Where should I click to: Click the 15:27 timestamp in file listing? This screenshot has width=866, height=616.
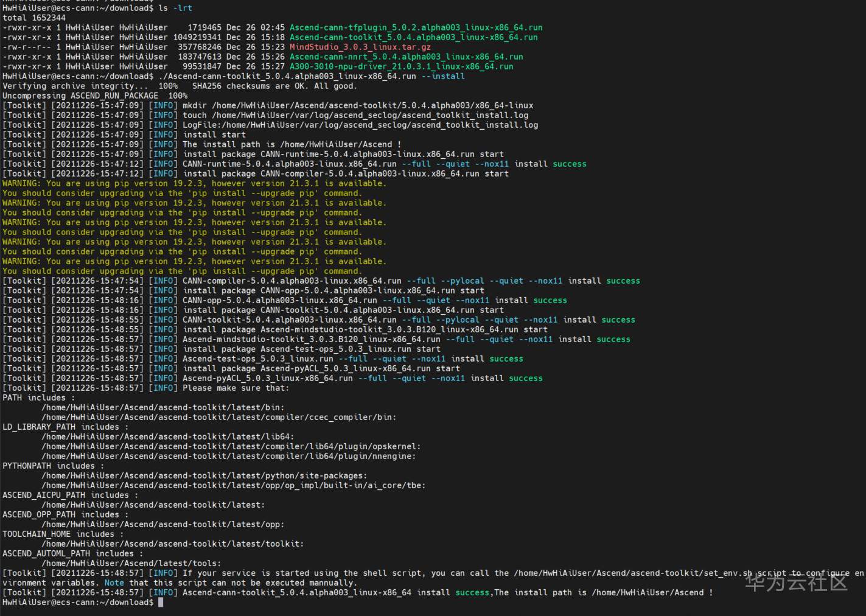[x=273, y=66]
